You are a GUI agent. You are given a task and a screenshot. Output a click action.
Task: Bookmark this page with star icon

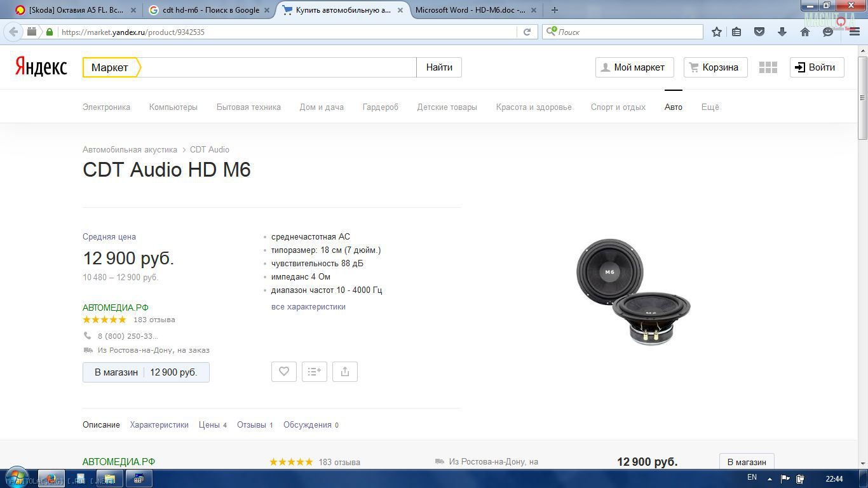coord(717,32)
